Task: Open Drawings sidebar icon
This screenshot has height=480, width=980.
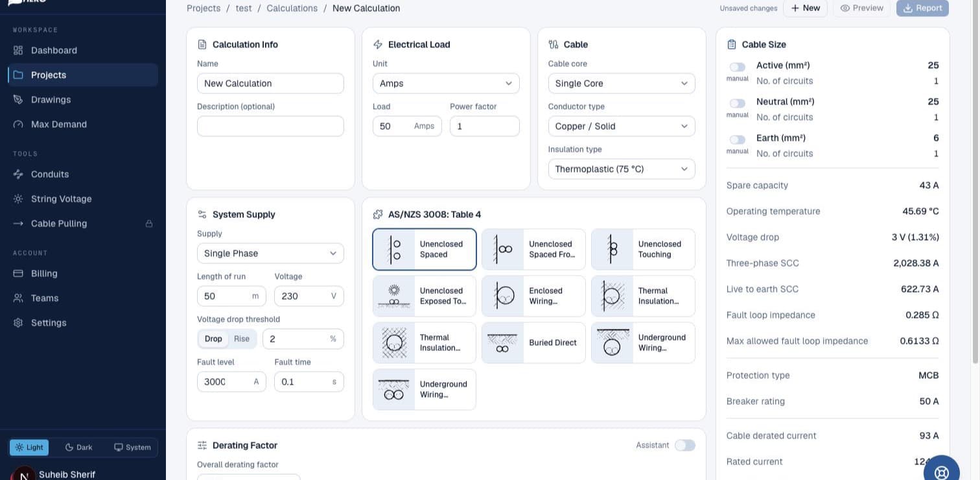Action: pos(18,99)
